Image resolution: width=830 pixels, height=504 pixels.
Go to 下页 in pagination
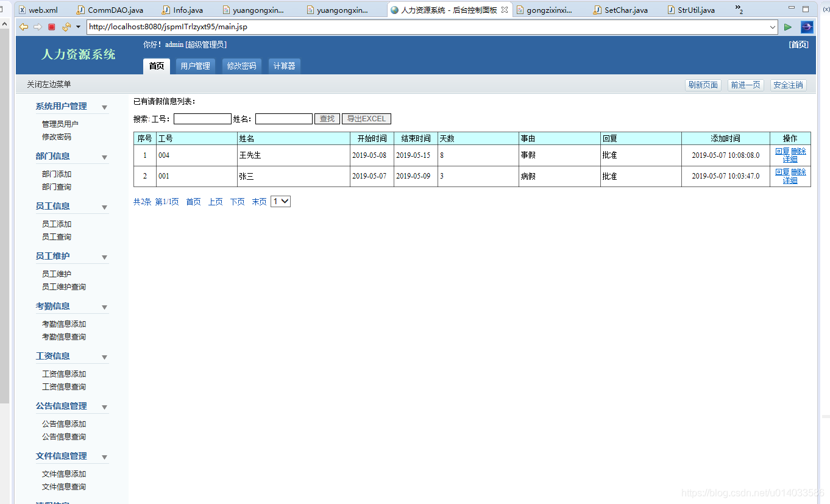pyautogui.click(x=237, y=202)
